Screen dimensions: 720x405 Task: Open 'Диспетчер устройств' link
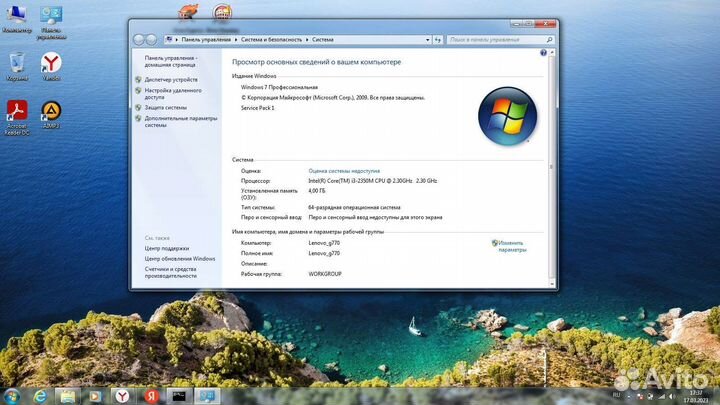171,79
